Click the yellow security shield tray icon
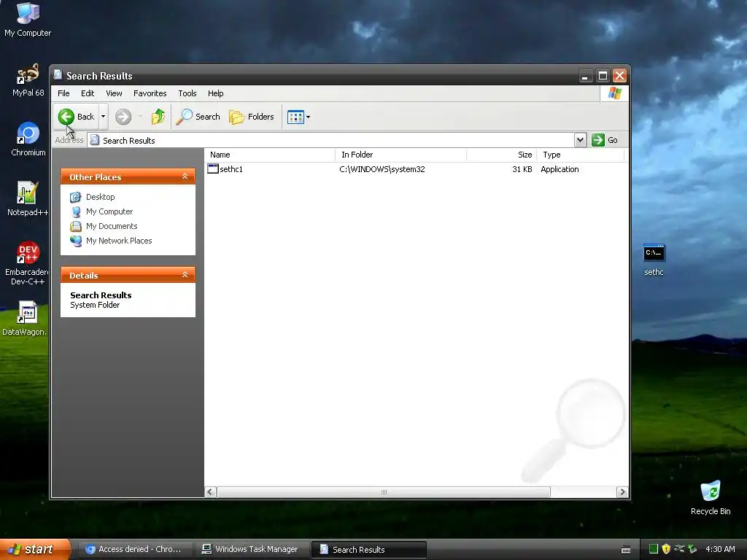747x560 pixels. tap(667, 549)
